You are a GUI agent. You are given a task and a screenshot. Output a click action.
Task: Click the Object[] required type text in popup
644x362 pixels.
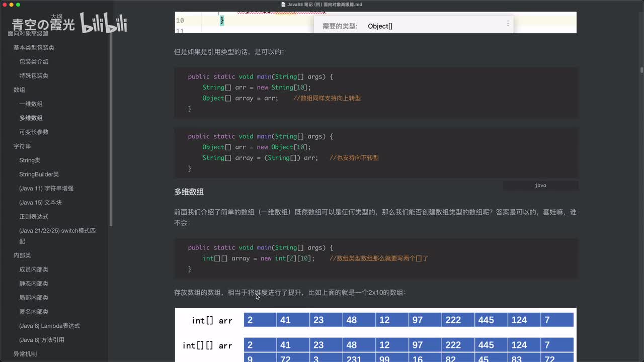click(x=380, y=26)
